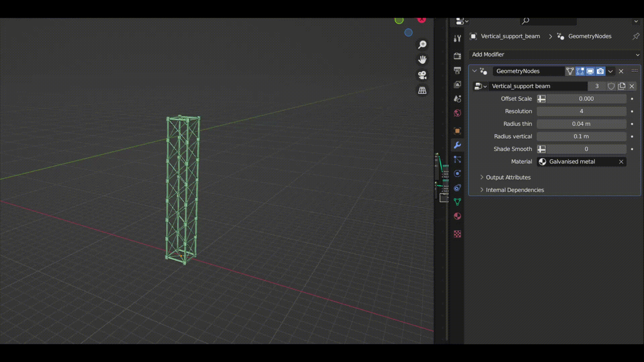Screen dimensions: 644x362
Task: Open the Physics properties tab
Action: click(x=457, y=173)
